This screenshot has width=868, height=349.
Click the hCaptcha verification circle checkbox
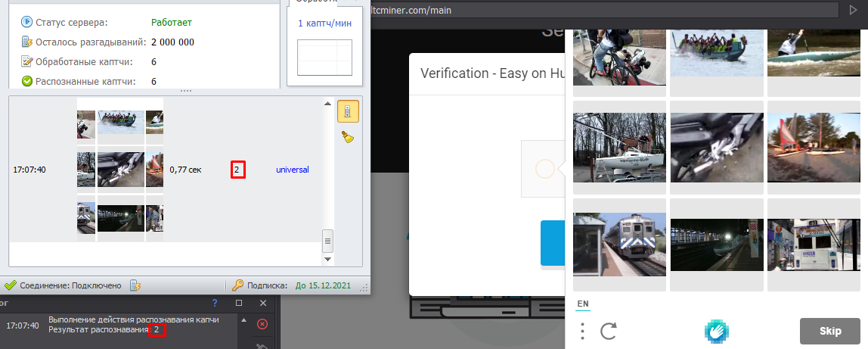(x=545, y=168)
